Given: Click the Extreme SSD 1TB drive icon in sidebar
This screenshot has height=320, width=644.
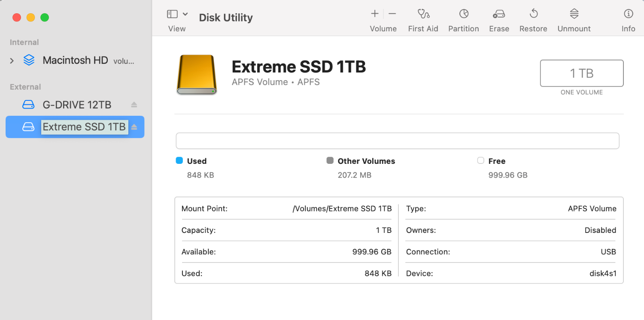Looking at the screenshot, I should pyautogui.click(x=28, y=127).
